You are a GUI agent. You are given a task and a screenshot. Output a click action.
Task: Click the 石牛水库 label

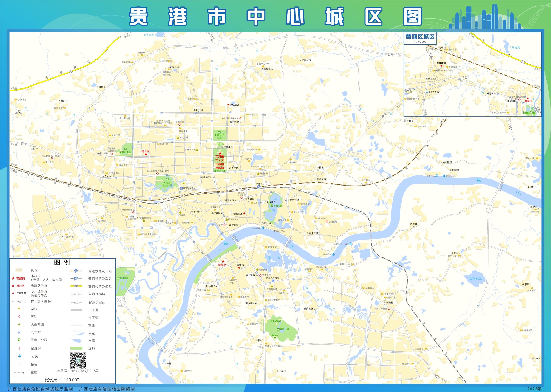149,35
